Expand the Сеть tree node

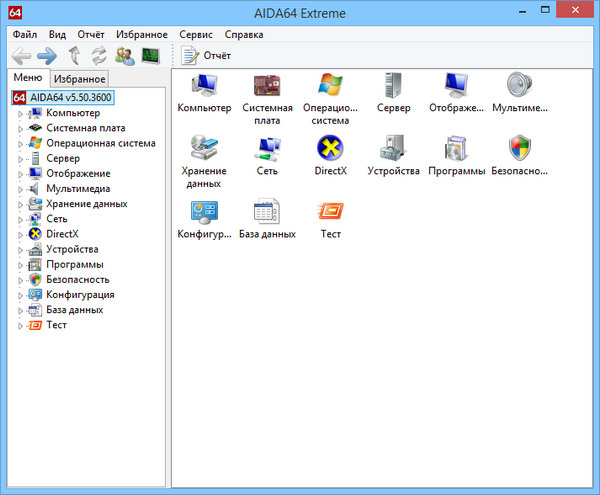[19, 219]
